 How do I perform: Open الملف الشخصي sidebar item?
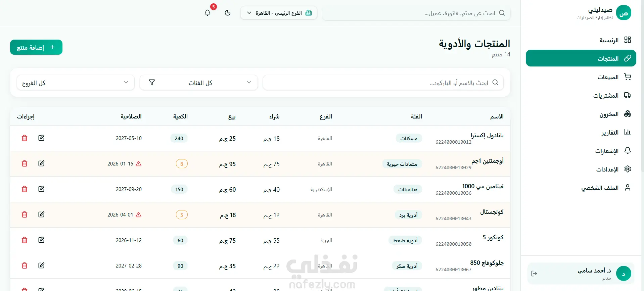click(581, 188)
